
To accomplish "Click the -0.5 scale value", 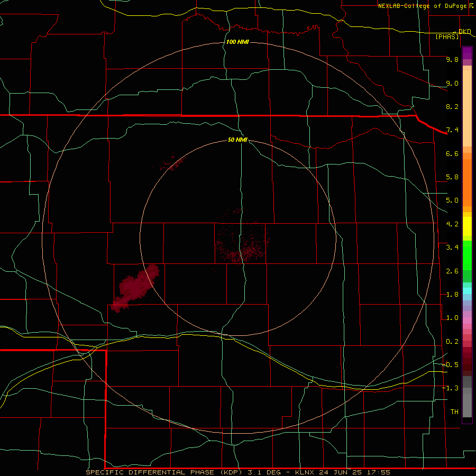I will [x=451, y=365].
